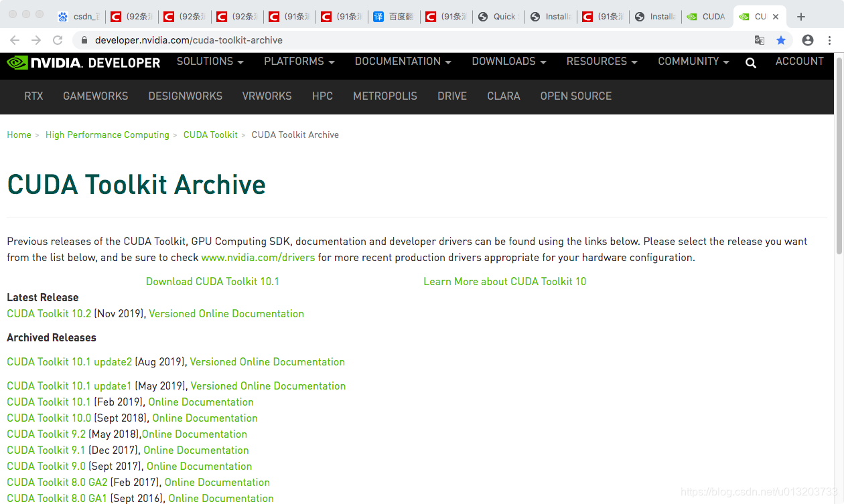Select the GAMEWORKS menu item
Screen dimensions: 844x504
[x=95, y=96]
